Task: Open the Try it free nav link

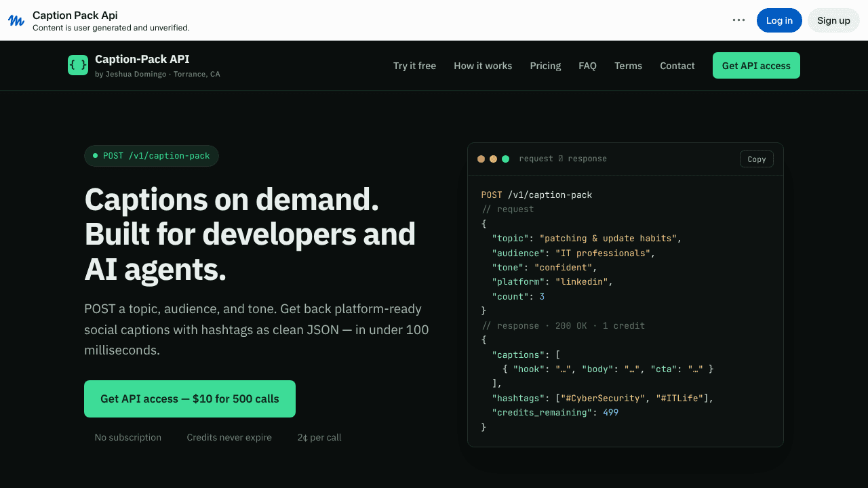Action: (414, 66)
